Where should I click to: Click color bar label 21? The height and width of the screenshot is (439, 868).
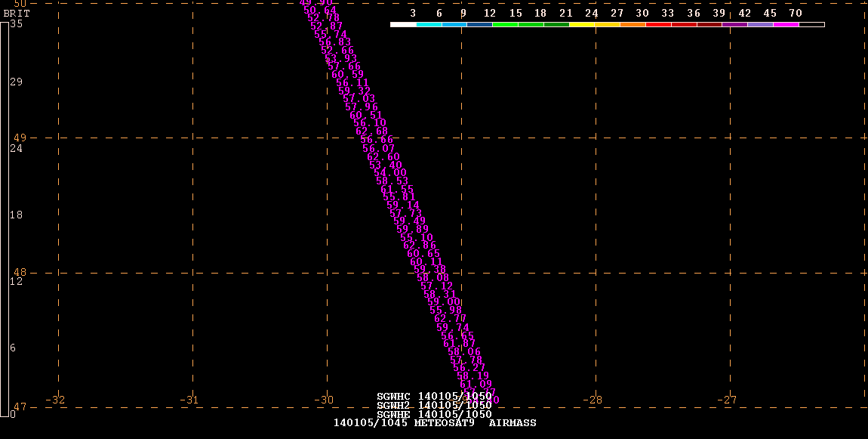pyautogui.click(x=566, y=14)
